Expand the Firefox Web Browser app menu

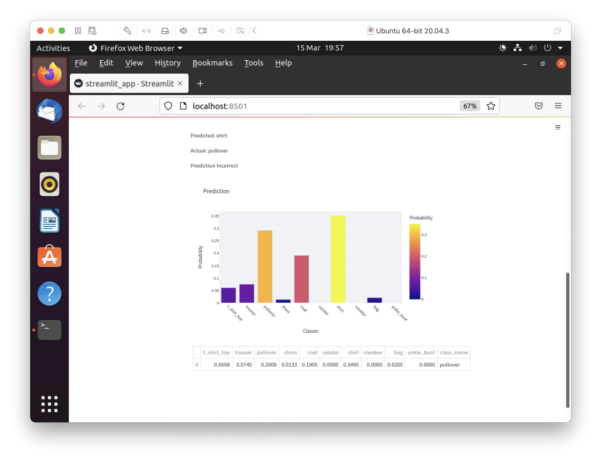pos(135,48)
